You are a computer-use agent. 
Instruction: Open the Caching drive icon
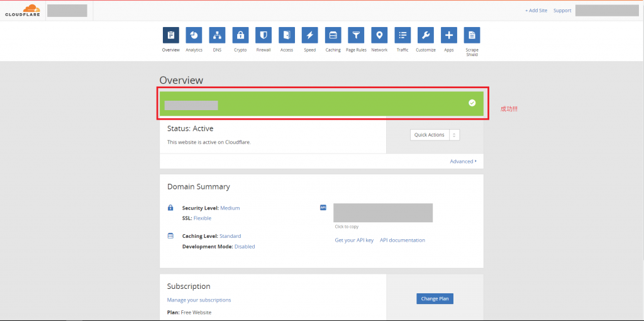[333, 35]
